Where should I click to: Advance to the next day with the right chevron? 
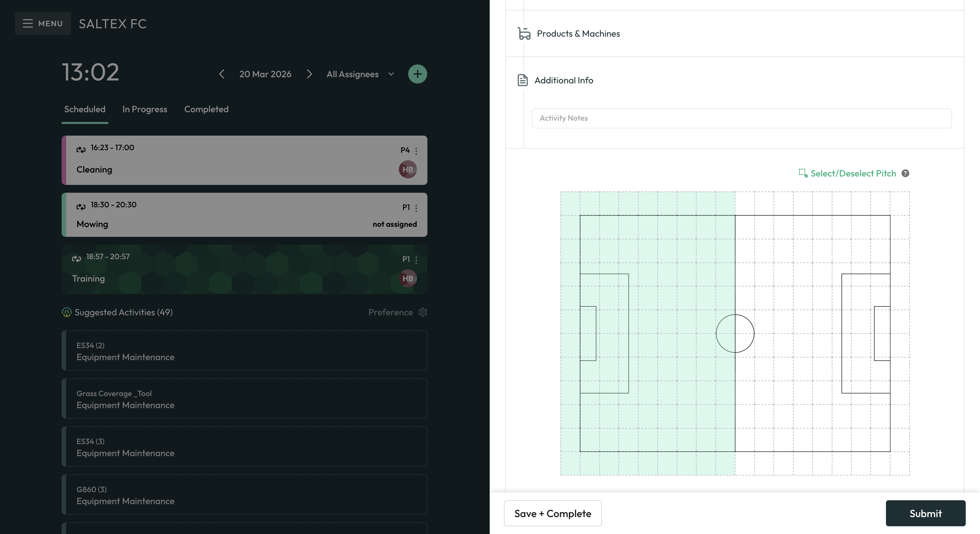309,74
